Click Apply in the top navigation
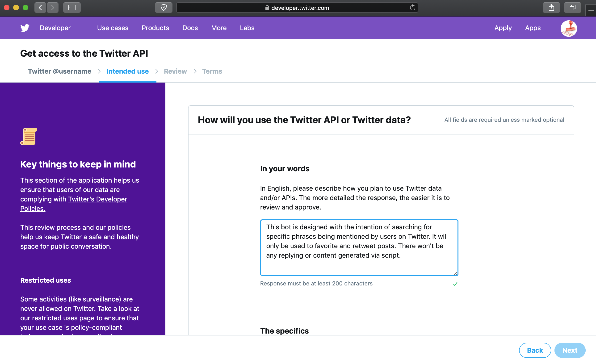The image size is (596, 364). pos(503,28)
